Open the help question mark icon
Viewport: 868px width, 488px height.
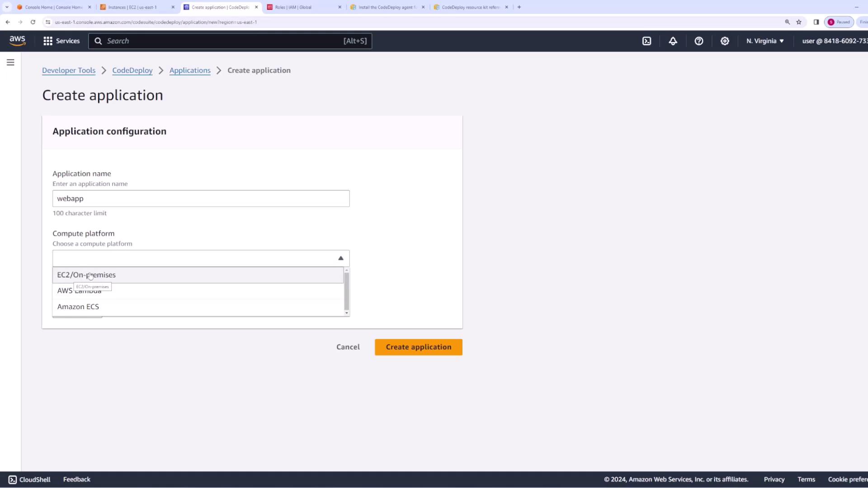coord(698,41)
